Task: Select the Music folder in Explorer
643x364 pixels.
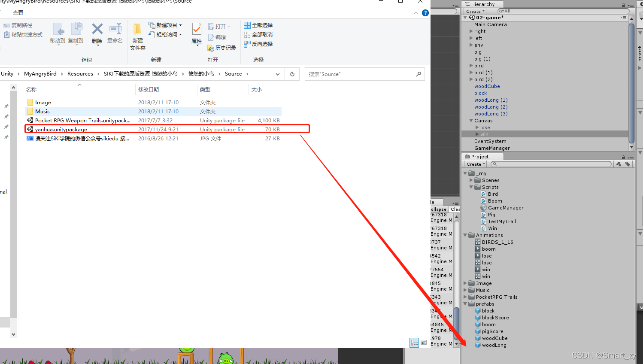Action: [154, 111]
